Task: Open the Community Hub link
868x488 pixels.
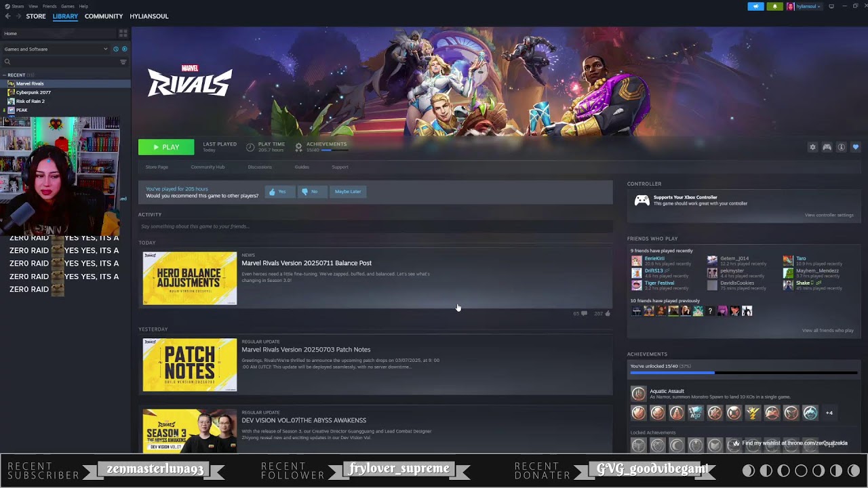Action: (x=208, y=167)
